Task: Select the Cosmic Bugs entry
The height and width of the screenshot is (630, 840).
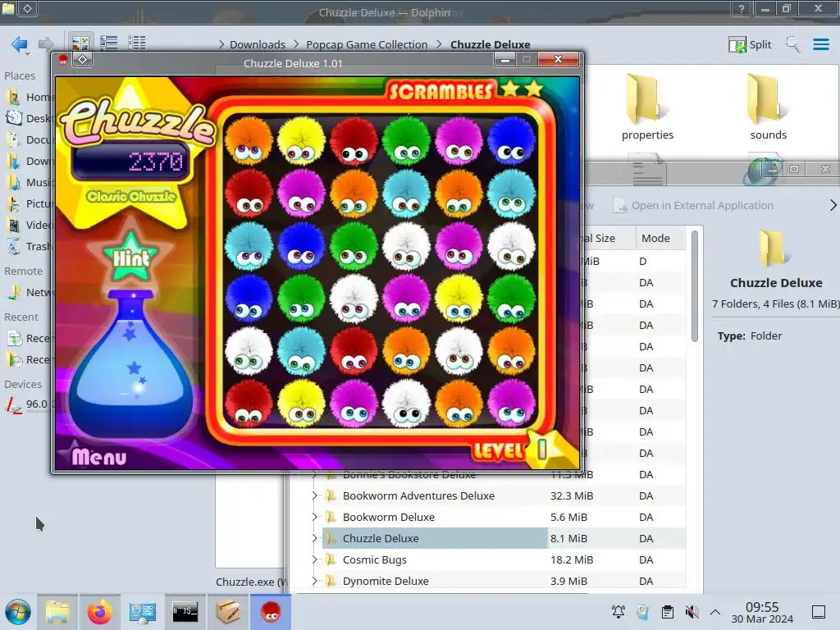Action: point(374,559)
